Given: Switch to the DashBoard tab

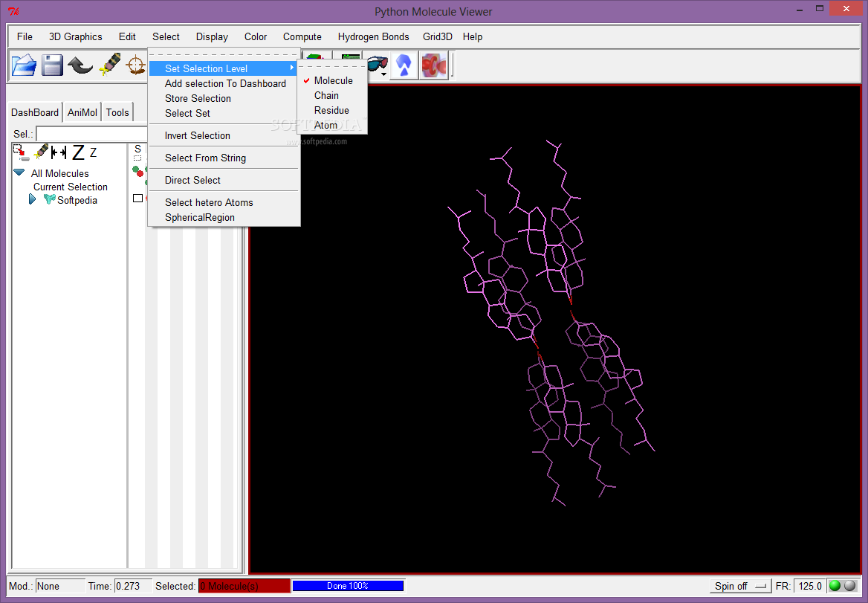Looking at the screenshot, I should click(35, 112).
